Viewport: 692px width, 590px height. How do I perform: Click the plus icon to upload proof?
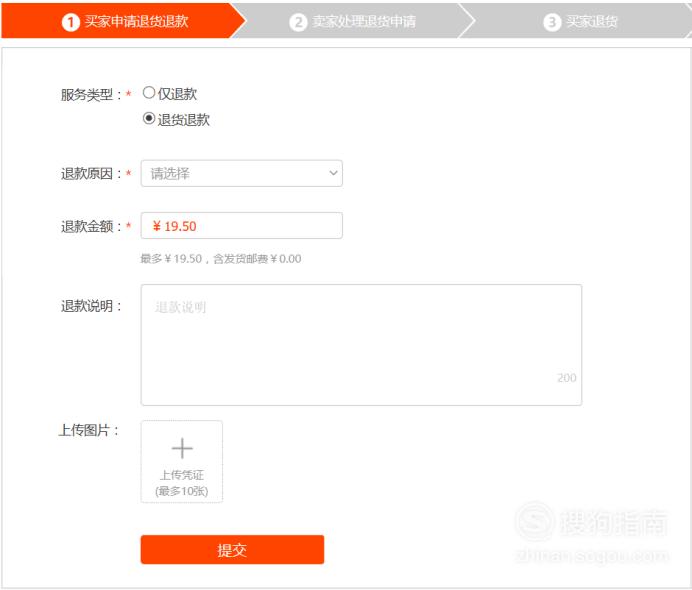(x=182, y=448)
